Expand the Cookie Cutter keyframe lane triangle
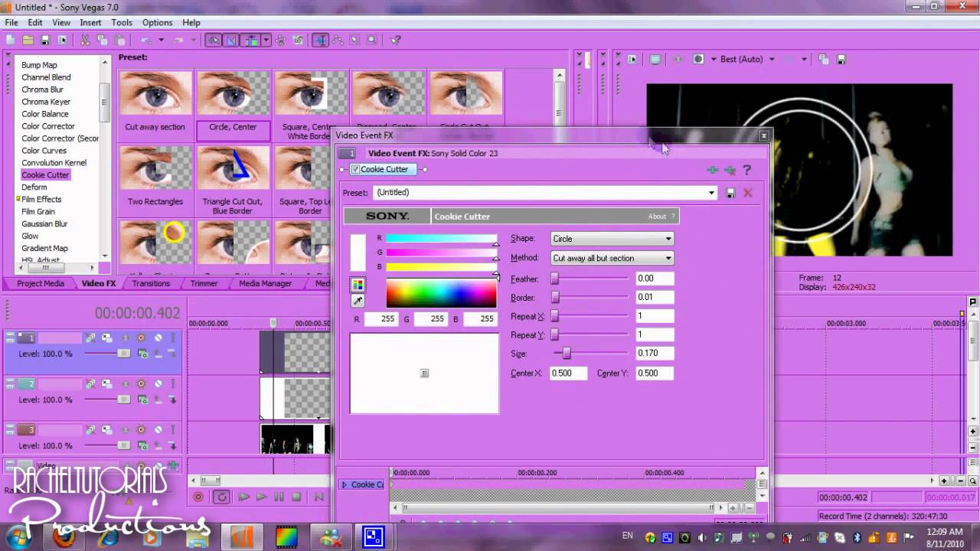980x551 pixels. (345, 484)
